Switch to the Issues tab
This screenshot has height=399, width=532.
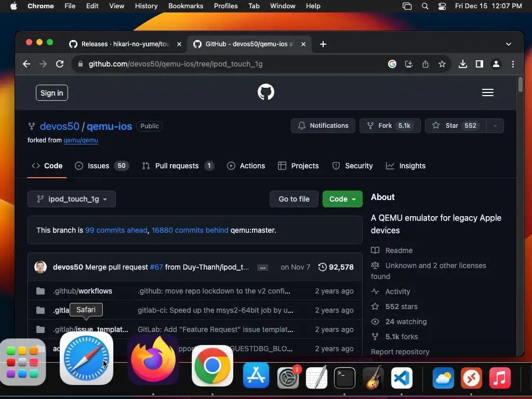[102, 166]
